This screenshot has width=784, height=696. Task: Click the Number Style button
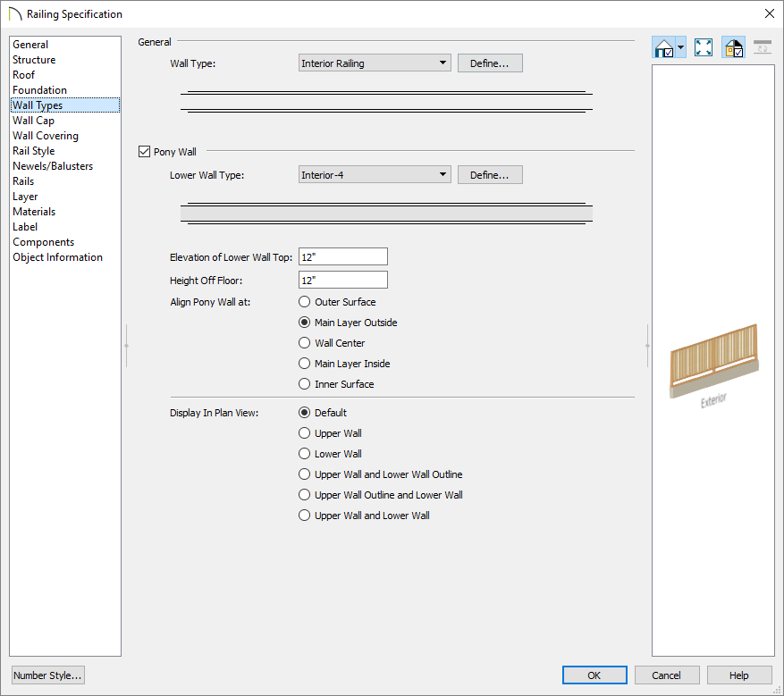(47, 675)
